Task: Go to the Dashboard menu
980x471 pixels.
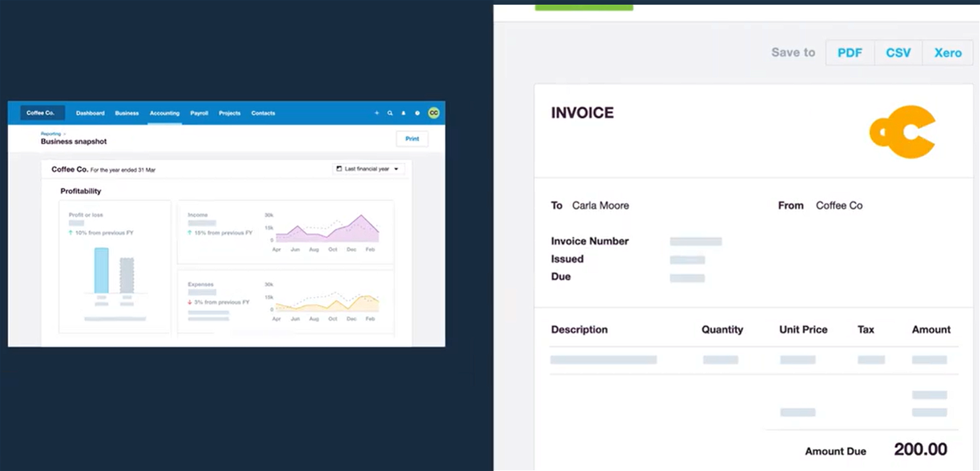Action: point(90,113)
